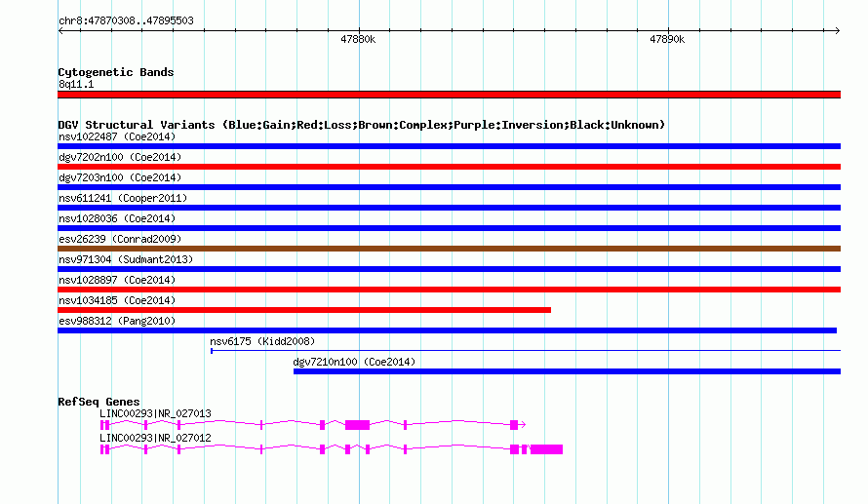Select the 8q11.1 band label
The height and width of the screenshot is (504, 868).
(x=76, y=84)
